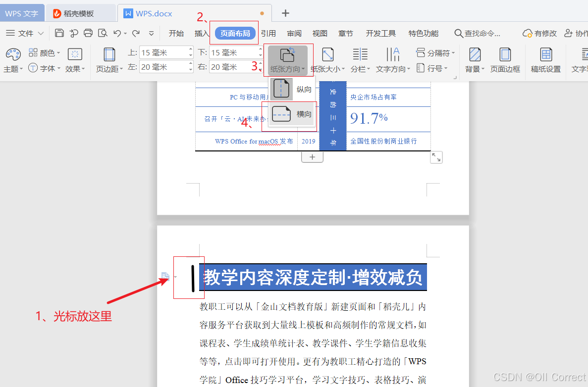Open the 审阅 ribbon tab

(x=294, y=33)
